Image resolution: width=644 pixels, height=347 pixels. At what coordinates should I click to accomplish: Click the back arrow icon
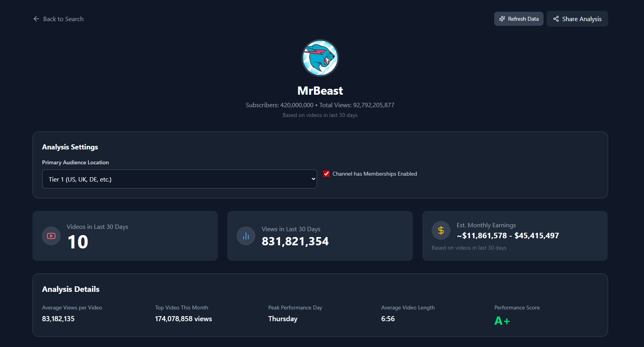36,19
